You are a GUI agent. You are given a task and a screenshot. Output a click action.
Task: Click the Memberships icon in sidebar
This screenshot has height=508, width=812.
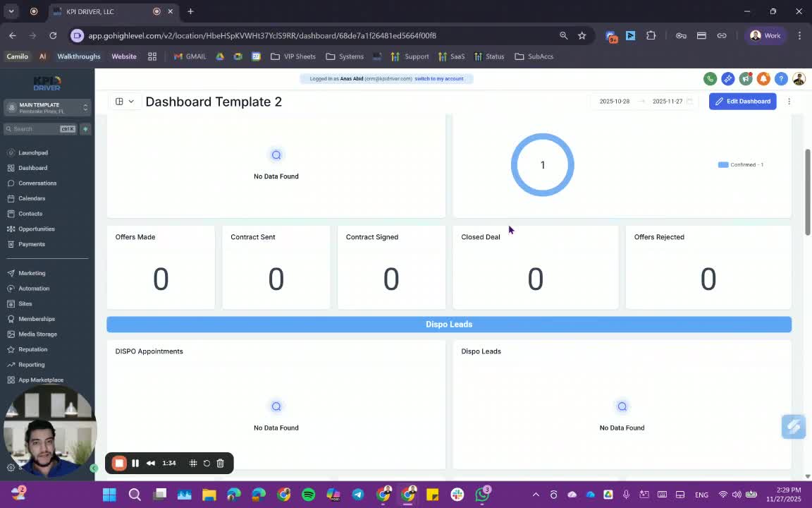point(11,319)
